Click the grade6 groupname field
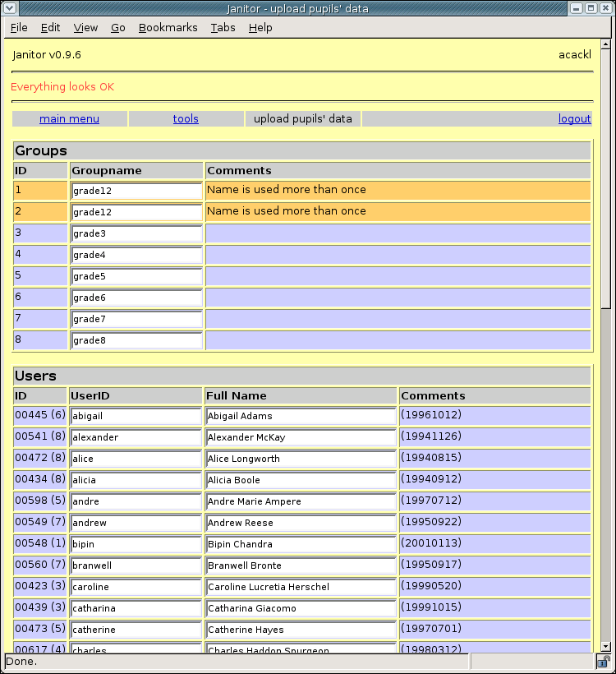This screenshot has height=674, width=616. 136,298
